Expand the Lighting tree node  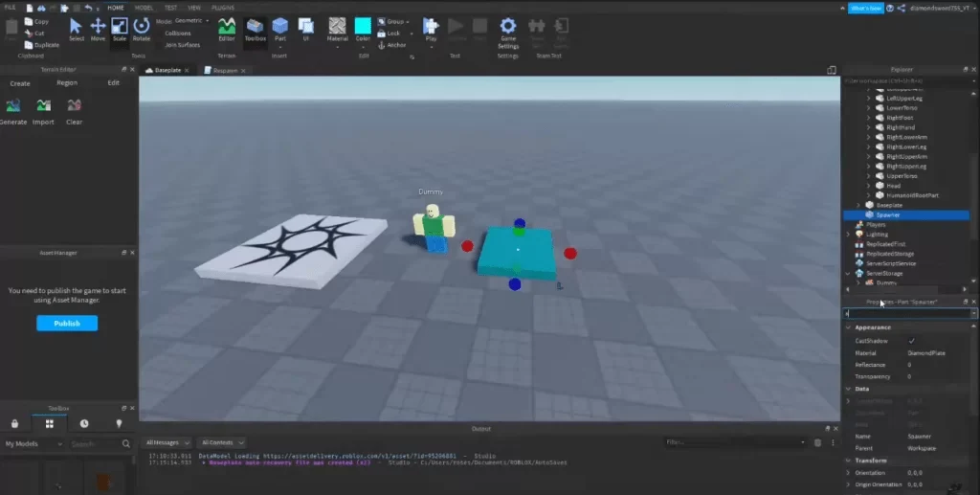(848, 235)
